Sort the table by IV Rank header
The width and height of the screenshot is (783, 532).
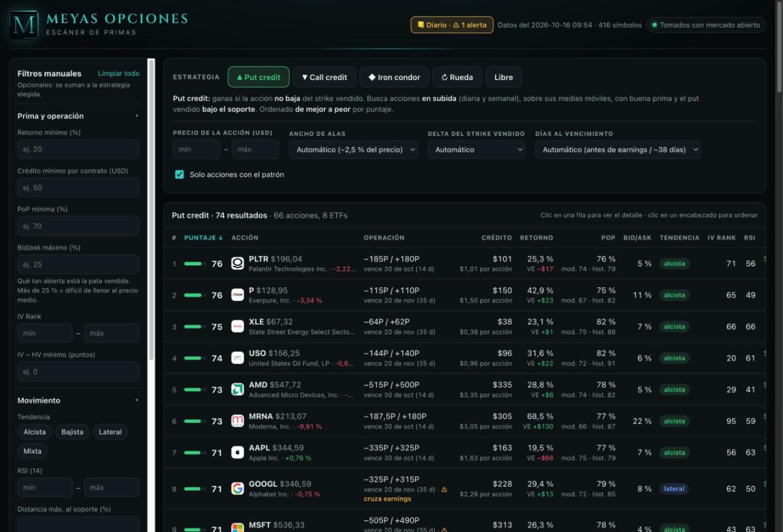coord(722,237)
